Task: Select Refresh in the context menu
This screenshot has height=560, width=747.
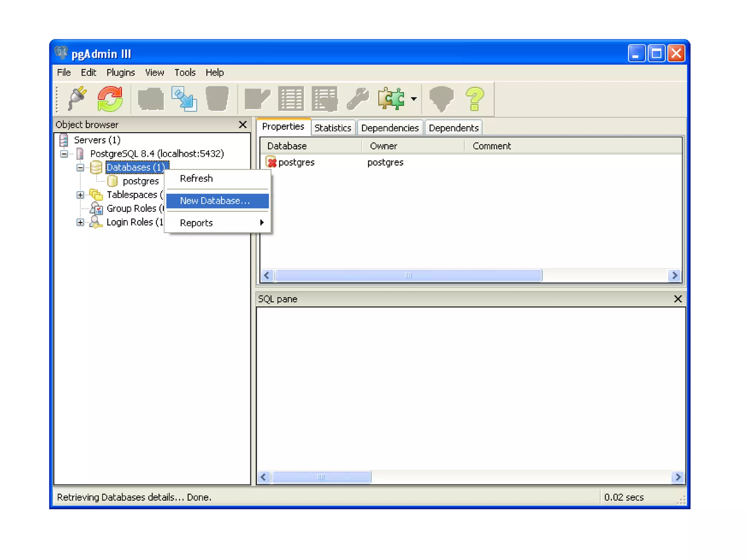Action: point(196,178)
